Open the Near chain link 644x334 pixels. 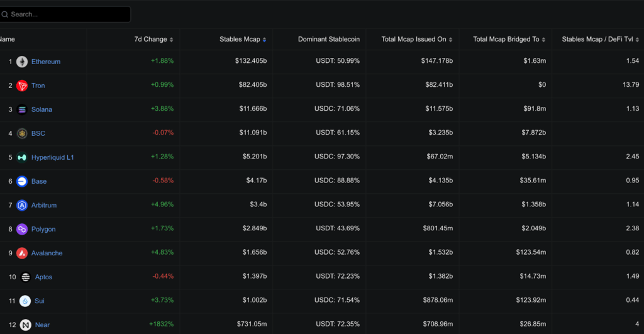pyautogui.click(x=42, y=325)
